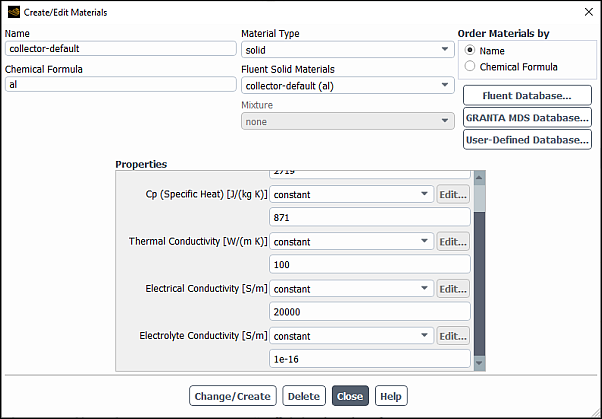Expand Thermal Conductivity method dropdown
This screenshot has width=602, height=419.
[350, 241]
